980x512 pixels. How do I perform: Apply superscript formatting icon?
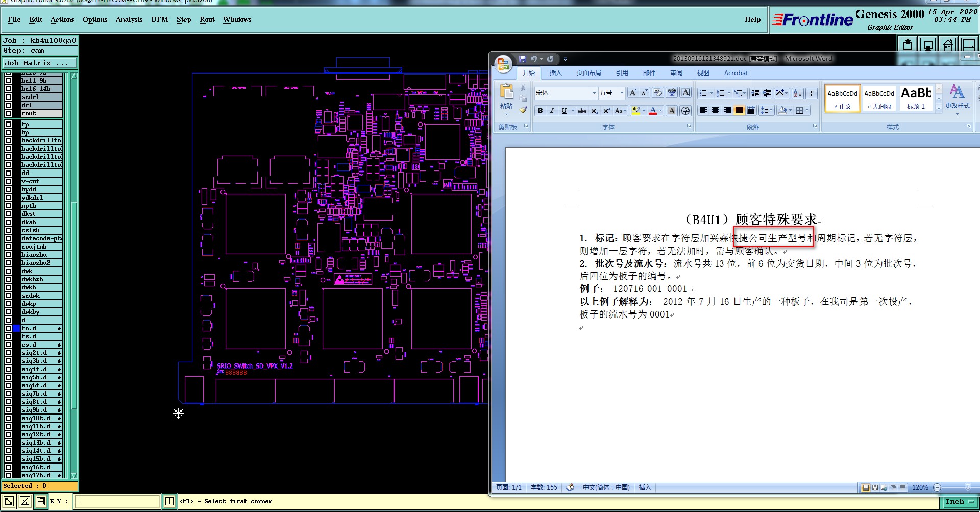(x=606, y=111)
